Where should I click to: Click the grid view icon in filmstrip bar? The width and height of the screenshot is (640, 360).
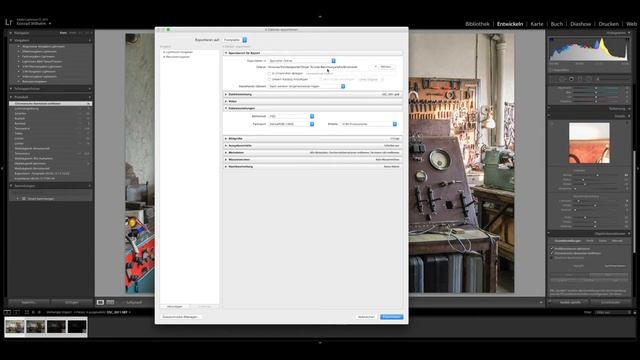(27, 312)
